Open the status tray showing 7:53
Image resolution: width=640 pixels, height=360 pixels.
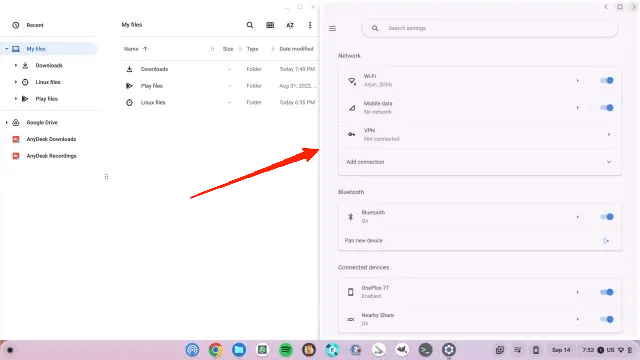(607, 350)
